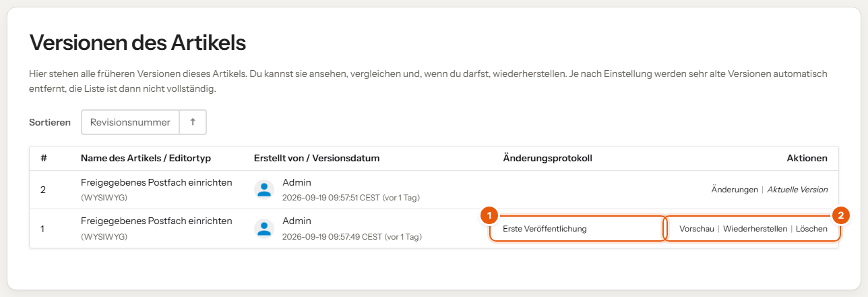Click article name in revision 1 row

coord(156,221)
